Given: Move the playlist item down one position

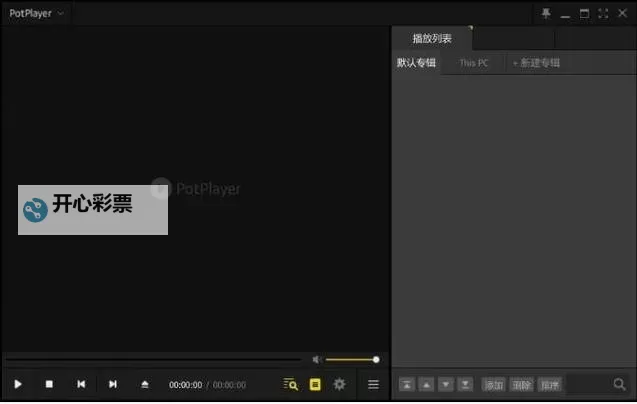Looking at the screenshot, I should click(x=446, y=384).
